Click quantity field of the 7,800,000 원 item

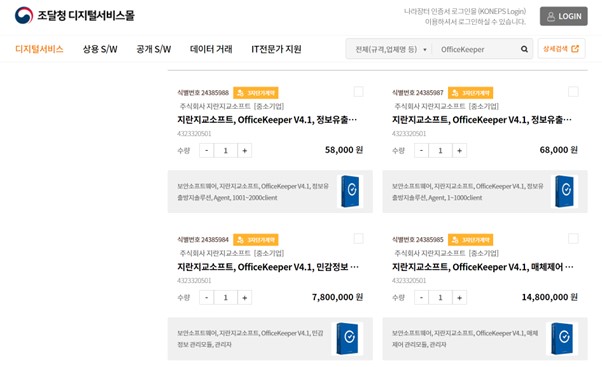pyautogui.click(x=226, y=298)
